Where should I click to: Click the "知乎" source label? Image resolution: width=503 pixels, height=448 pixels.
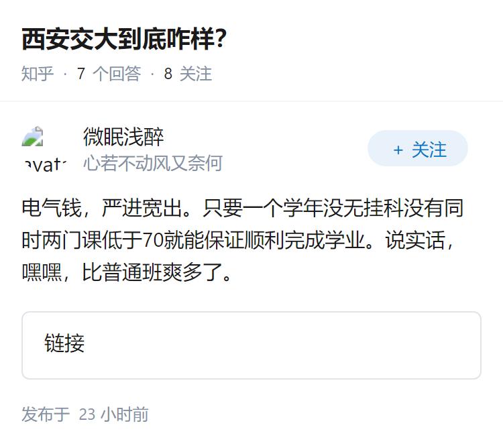tap(38, 74)
